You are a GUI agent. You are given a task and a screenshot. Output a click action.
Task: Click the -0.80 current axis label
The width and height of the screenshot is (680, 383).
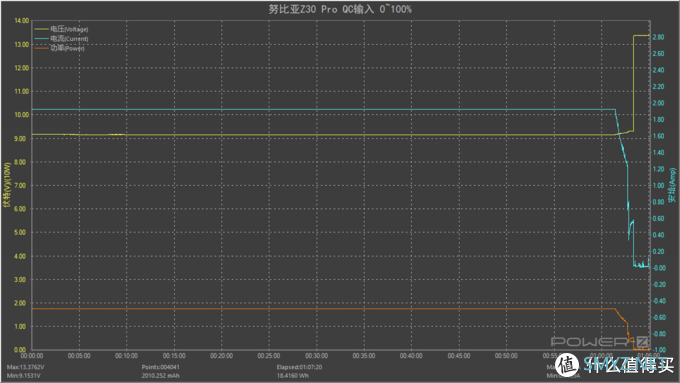(659, 334)
